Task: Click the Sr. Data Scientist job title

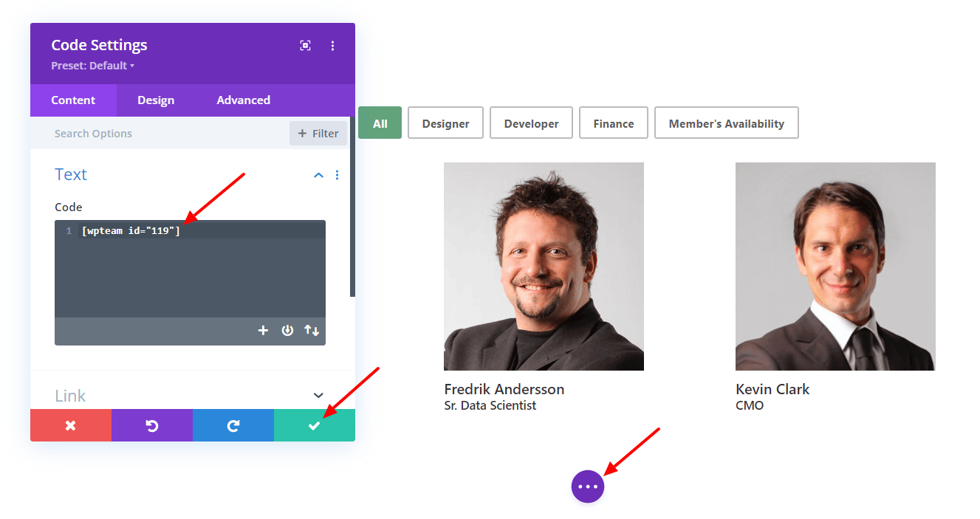Action: pos(490,405)
